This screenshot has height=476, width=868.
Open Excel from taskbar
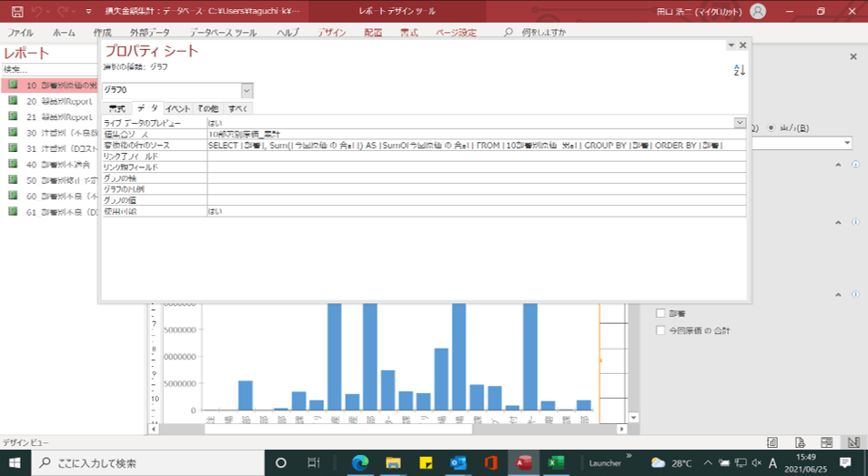556,462
